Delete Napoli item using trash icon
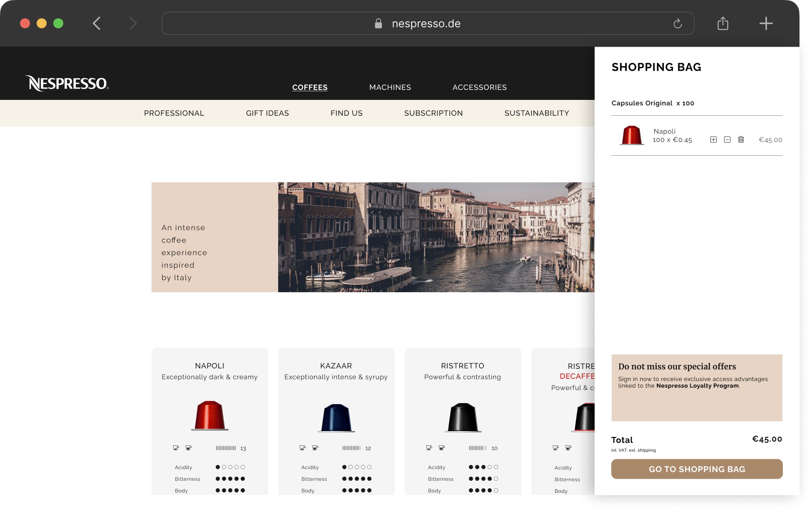The width and height of the screenshot is (812, 512). click(x=741, y=140)
